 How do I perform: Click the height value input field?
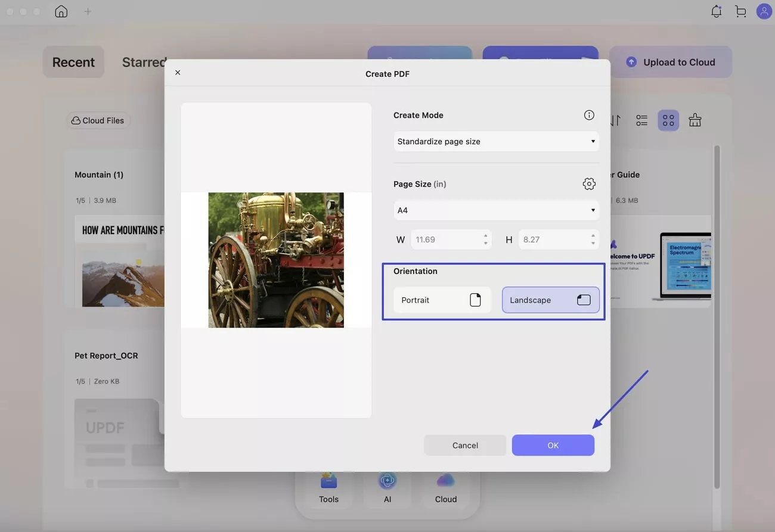[551, 239]
